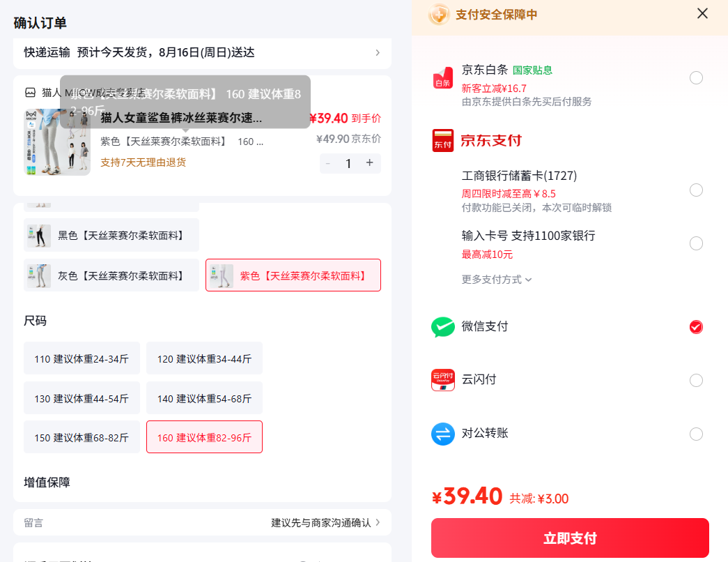Screen dimensions: 728x562
Task: Click 周四限时减至高￥8.5 promotion text
Action: (x=508, y=193)
